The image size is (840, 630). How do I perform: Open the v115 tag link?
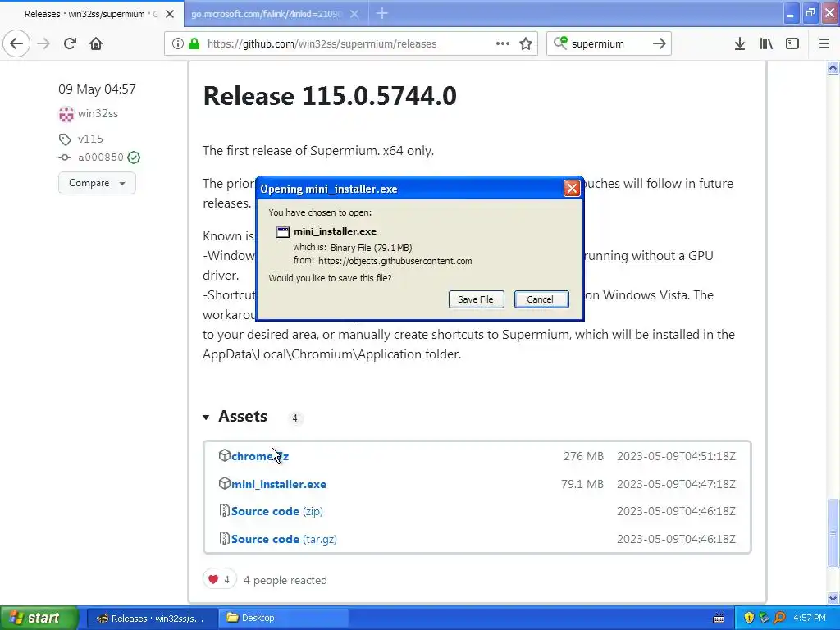pyautogui.click(x=90, y=139)
